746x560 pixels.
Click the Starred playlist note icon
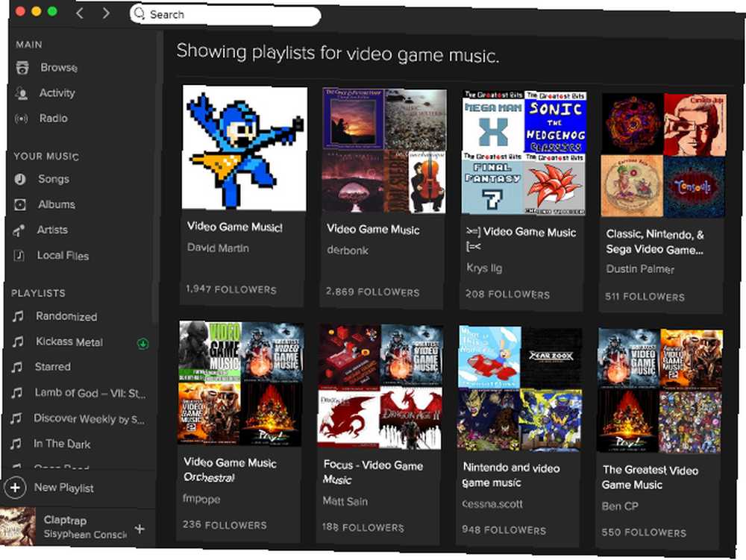[x=16, y=367]
